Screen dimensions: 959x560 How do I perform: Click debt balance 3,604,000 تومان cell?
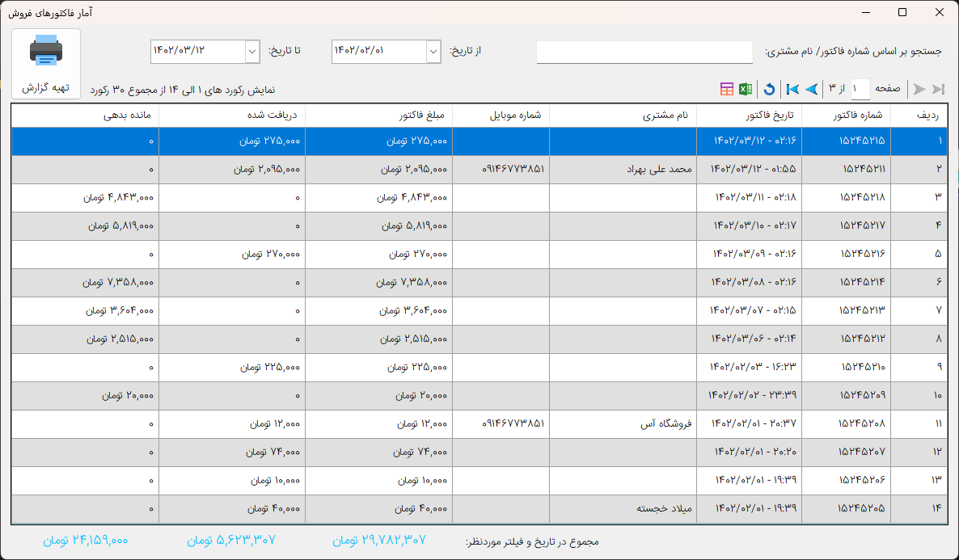[86, 310]
